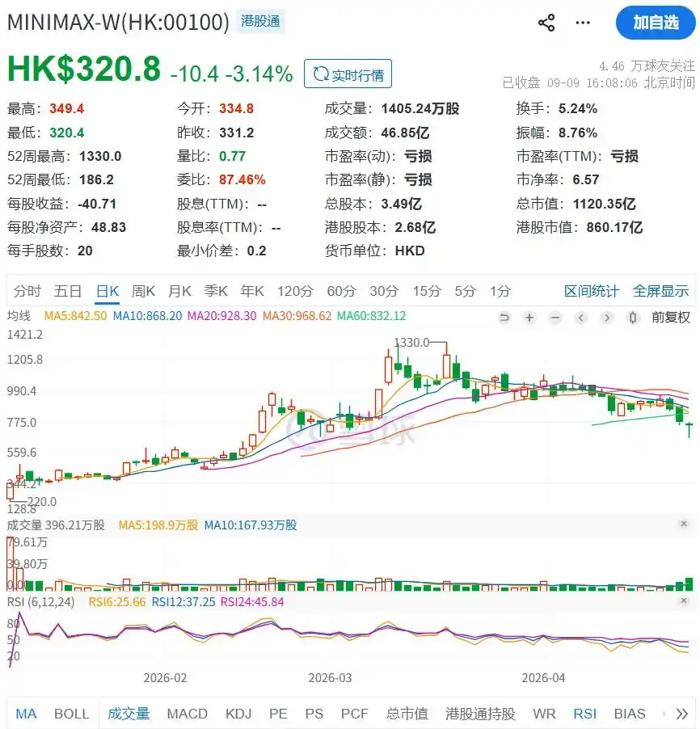Zoom out chart with minus icon
700x729 pixels.
(555, 318)
